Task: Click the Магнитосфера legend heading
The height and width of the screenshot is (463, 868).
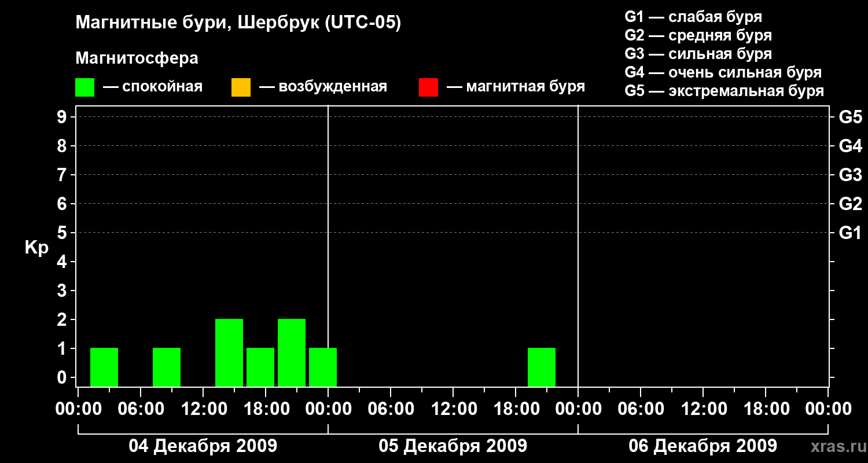Action: [x=137, y=58]
